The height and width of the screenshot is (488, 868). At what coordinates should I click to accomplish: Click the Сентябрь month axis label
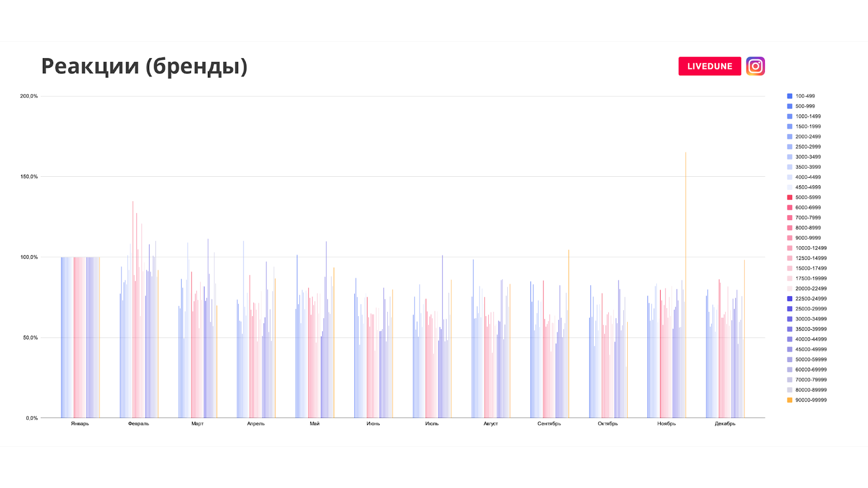pyautogui.click(x=549, y=423)
